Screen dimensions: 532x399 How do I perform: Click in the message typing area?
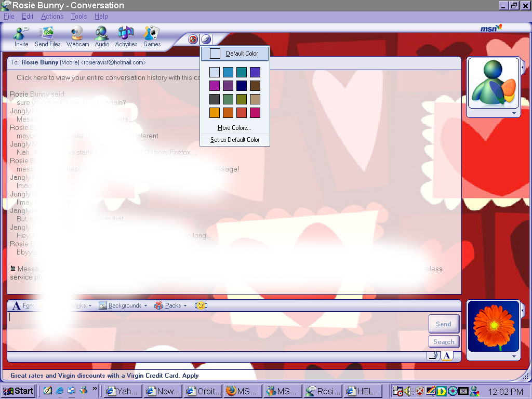(208, 330)
